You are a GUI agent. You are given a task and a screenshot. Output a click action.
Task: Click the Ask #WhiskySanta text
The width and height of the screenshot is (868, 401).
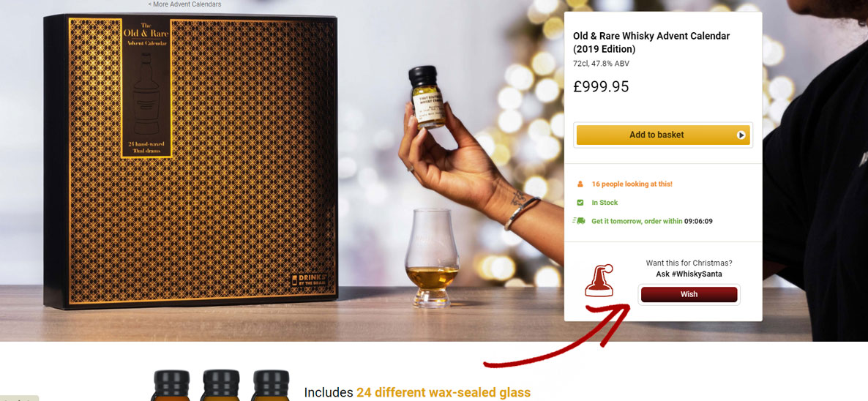(x=689, y=274)
